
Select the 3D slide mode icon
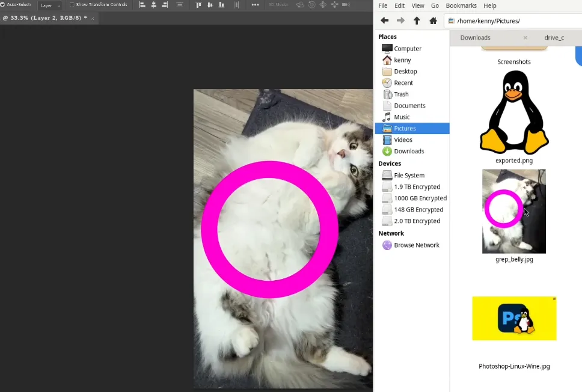(x=334, y=5)
